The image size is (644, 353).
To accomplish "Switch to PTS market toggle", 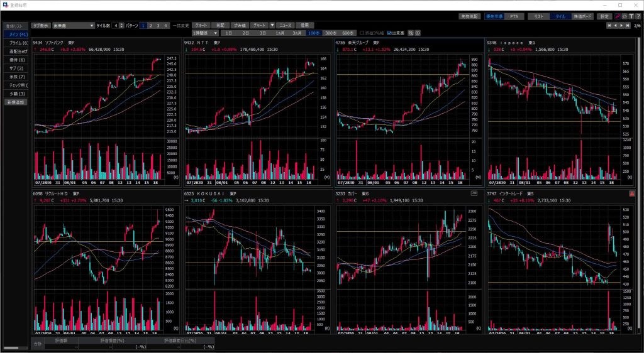I will (x=514, y=16).
